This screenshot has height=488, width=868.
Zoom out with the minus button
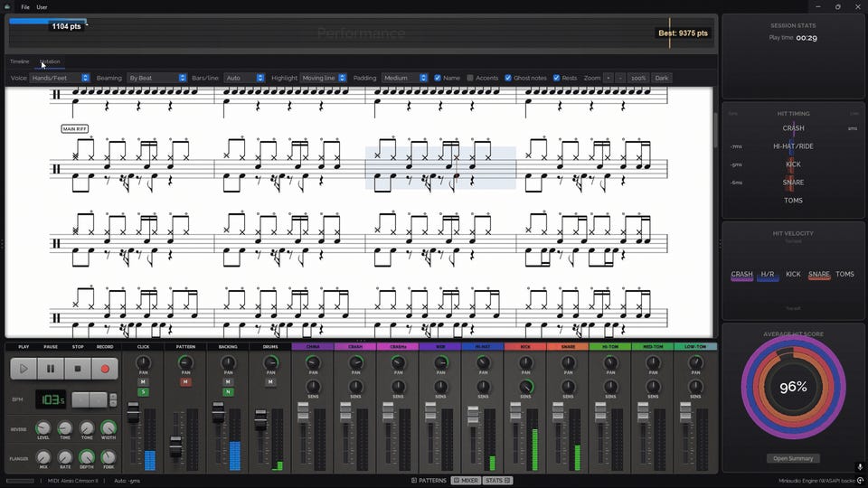pyautogui.click(x=620, y=78)
